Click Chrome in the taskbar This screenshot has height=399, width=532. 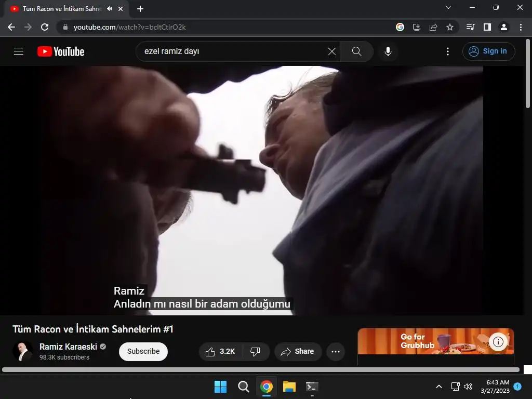267,387
